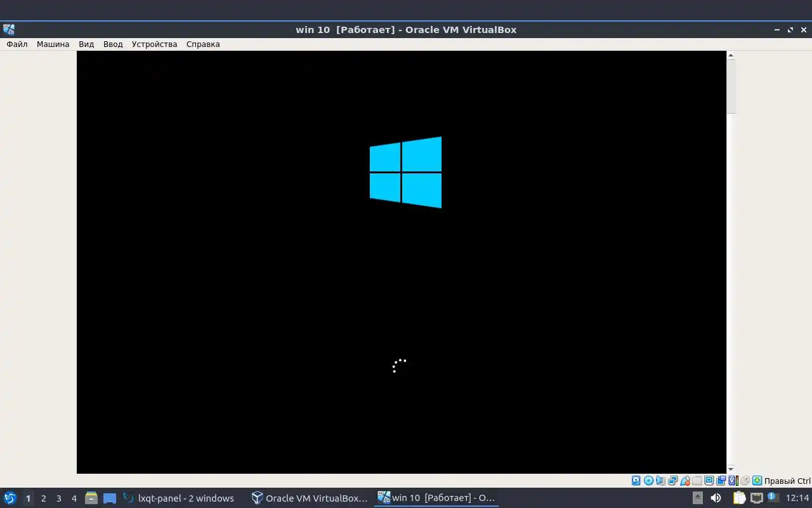
Task: Select lxqt-panel - 2 windows taskbar entry
Action: [179, 498]
